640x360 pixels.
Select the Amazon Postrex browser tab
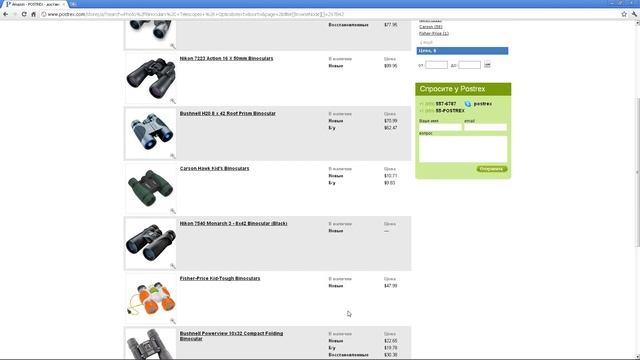[35, 4]
